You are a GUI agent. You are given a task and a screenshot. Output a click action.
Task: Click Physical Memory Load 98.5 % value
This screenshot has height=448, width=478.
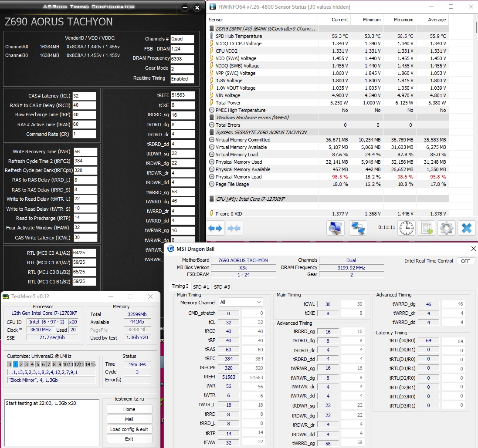340,177
